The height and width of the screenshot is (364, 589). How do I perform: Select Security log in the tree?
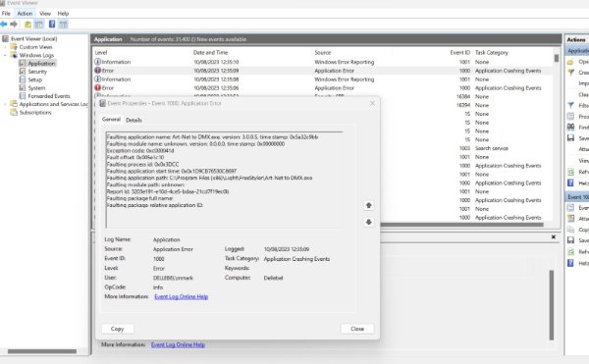coord(37,72)
